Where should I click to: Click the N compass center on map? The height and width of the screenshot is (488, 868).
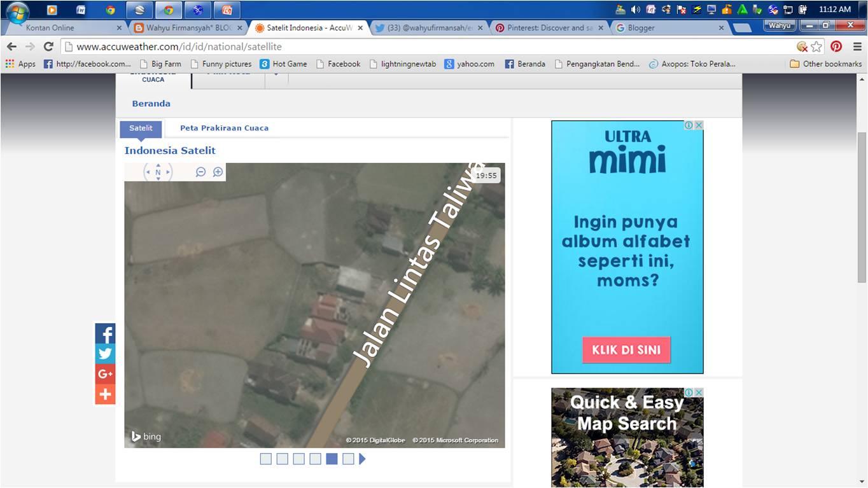pyautogui.click(x=158, y=172)
